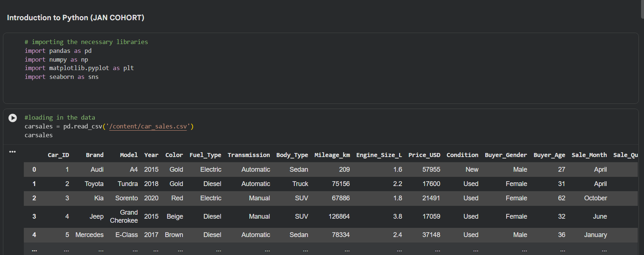Click the January sale month cell

pyautogui.click(x=596, y=235)
